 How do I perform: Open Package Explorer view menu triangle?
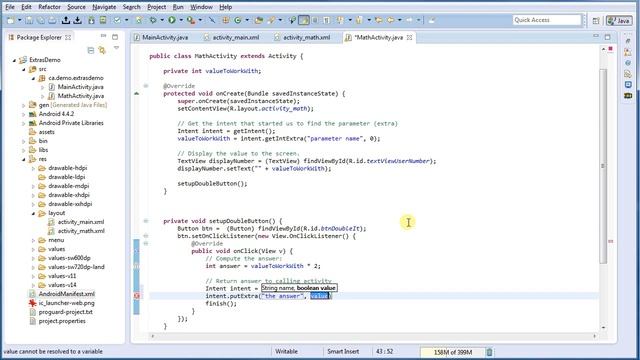tap(116, 49)
